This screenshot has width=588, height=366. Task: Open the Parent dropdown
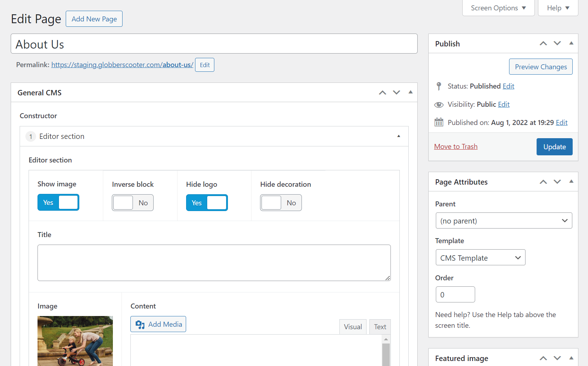click(x=504, y=221)
